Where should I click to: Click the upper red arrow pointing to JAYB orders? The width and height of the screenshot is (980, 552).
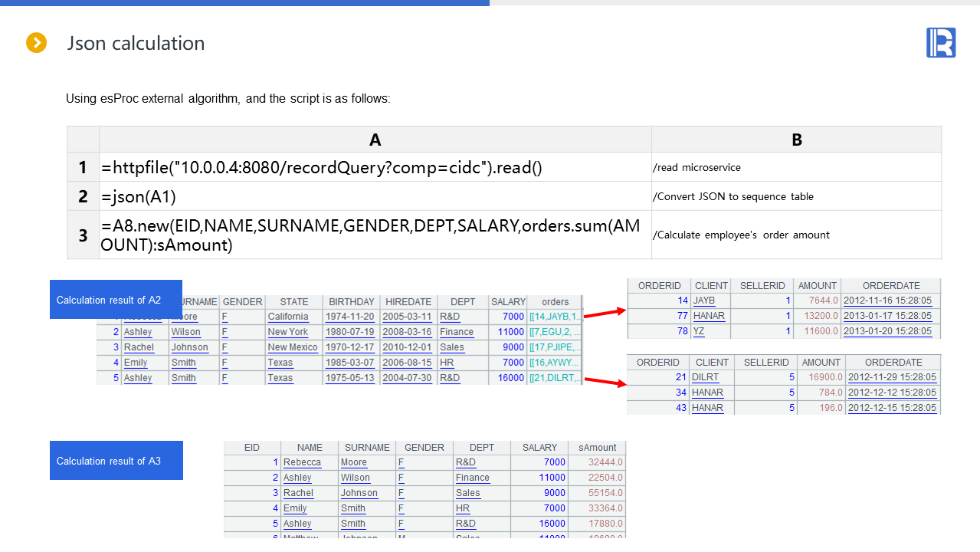click(605, 312)
